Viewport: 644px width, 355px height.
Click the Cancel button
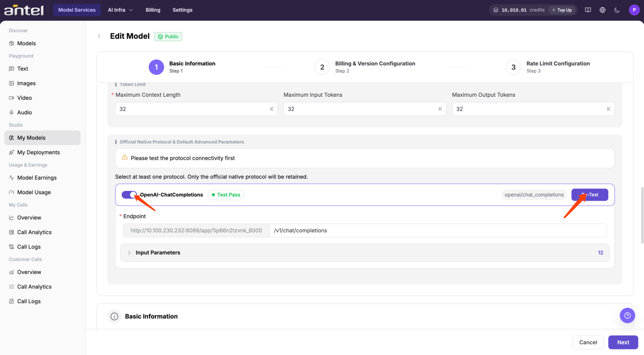pos(588,342)
